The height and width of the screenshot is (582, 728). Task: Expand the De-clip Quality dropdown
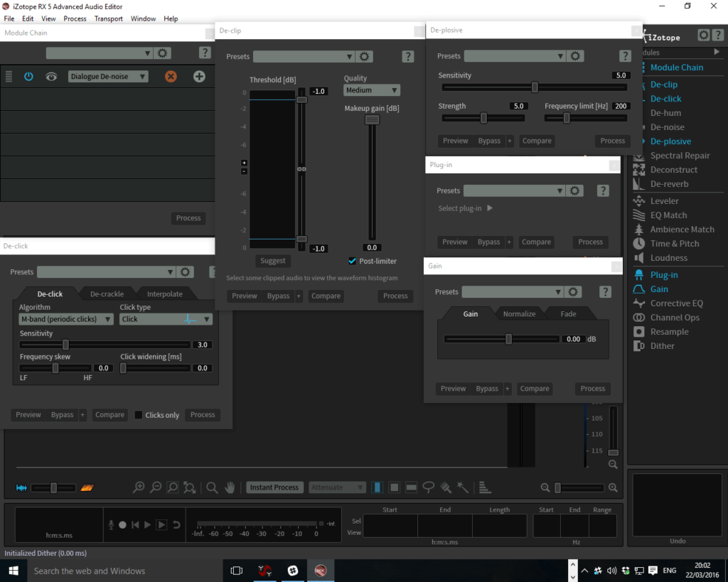[x=371, y=90]
